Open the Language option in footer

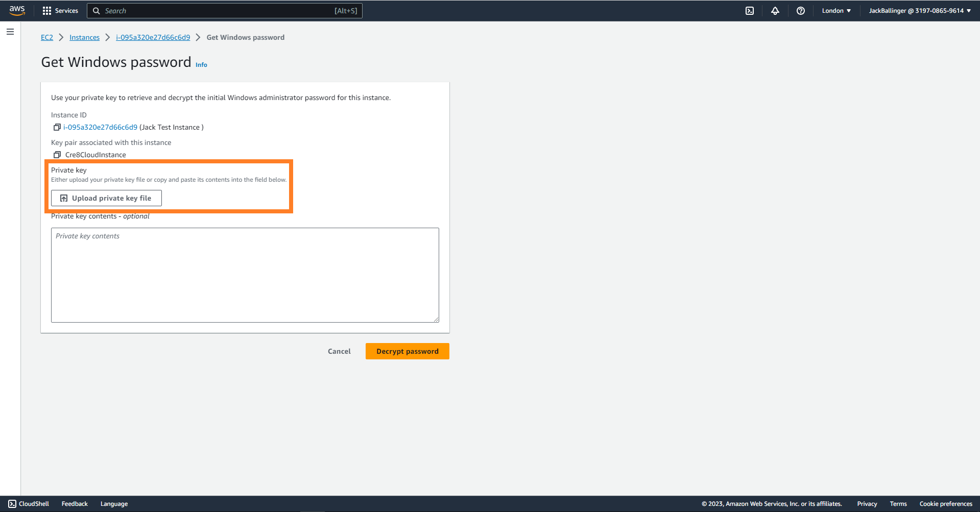114,504
